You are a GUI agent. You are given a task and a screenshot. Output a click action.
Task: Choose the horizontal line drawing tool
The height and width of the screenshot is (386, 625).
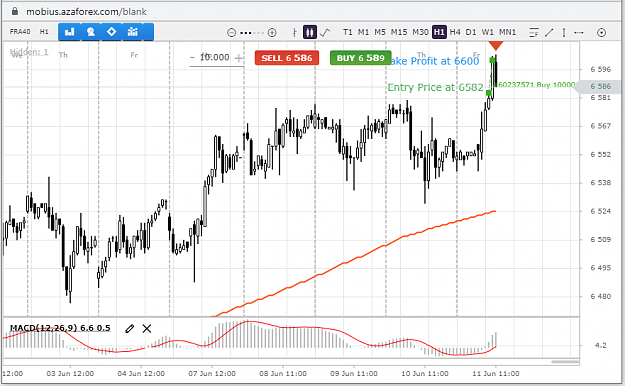[x=579, y=33]
